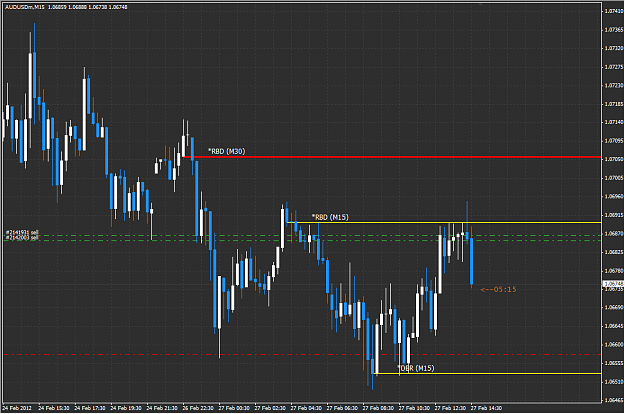Click the 27 Feb 10:30 time label
This screenshot has width=625, height=414.
point(414,408)
